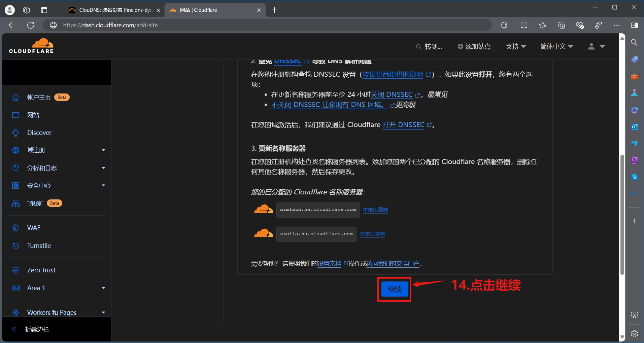
Task: Open the favorites star icon
Action: coord(543,25)
